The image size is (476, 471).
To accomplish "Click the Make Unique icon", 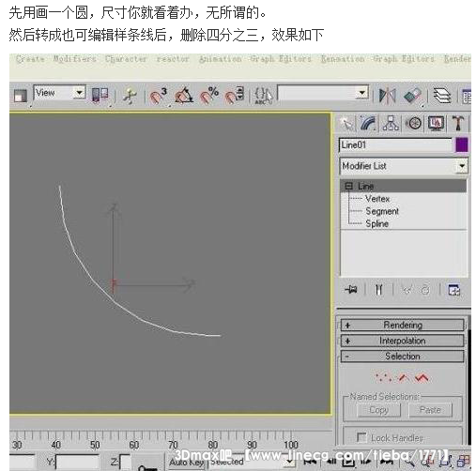I will click(407, 290).
